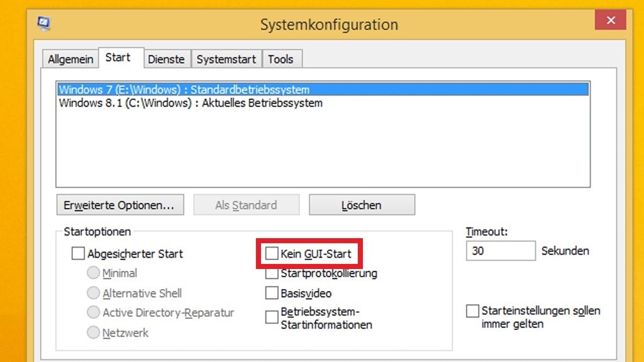Select the Start tab

pos(121,57)
